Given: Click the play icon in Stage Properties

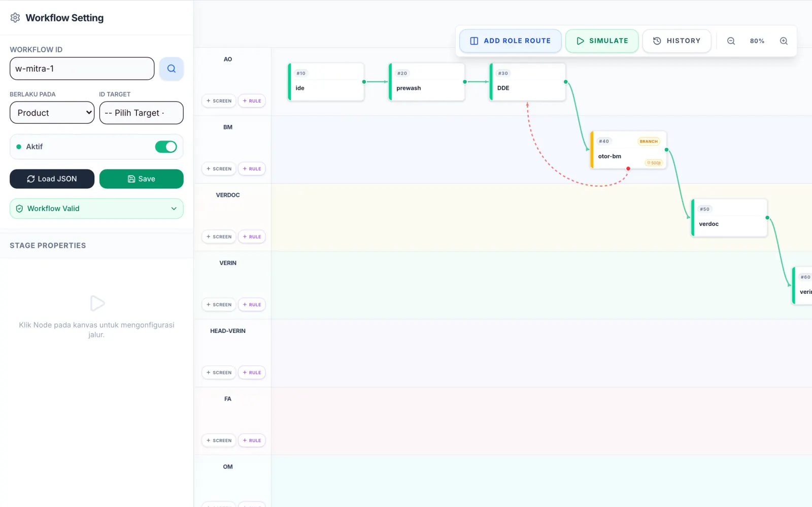Looking at the screenshot, I should pyautogui.click(x=97, y=303).
